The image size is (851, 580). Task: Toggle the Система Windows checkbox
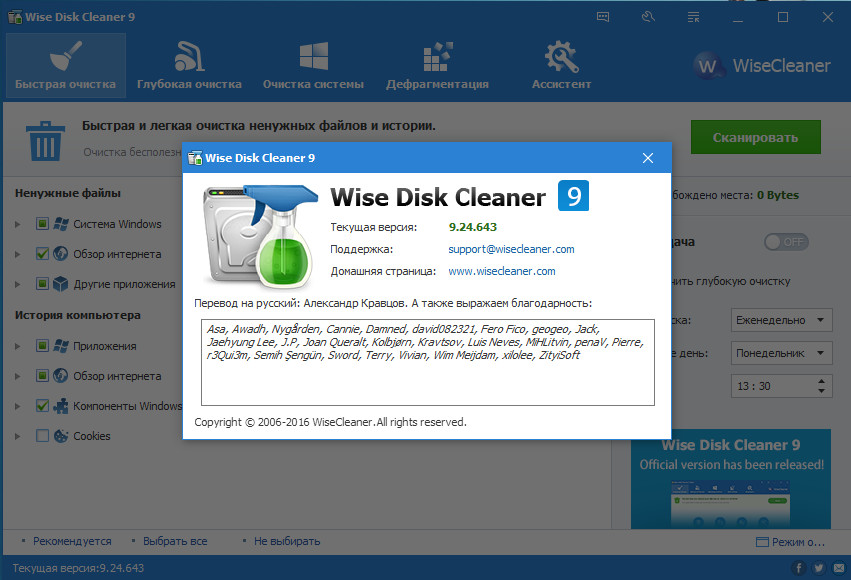point(43,224)
